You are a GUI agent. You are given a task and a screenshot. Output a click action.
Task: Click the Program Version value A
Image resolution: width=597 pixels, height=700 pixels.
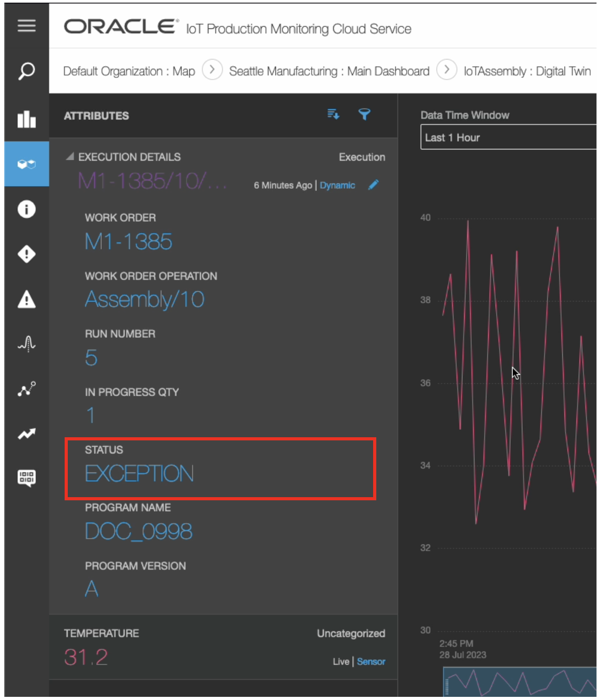pyautogui.click(x=91, y=589)
